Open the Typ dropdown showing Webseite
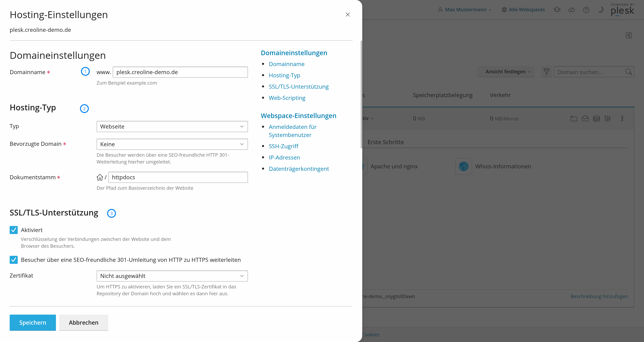 (x=172, y=127)
